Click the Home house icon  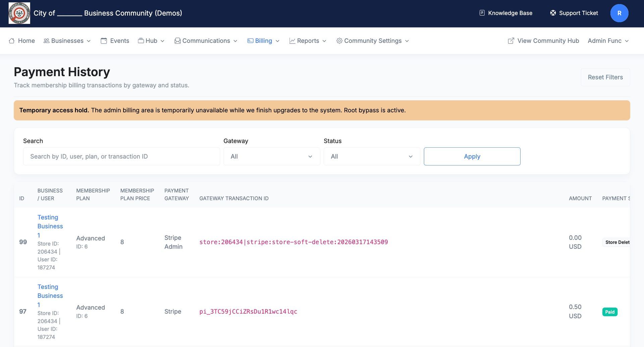11,40
